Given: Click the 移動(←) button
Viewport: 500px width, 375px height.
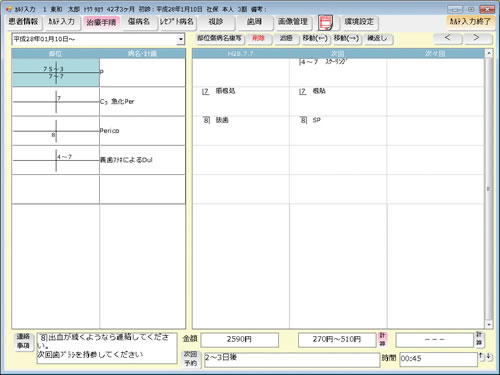Looking at the screenshot, I should (x=315, y=38).
